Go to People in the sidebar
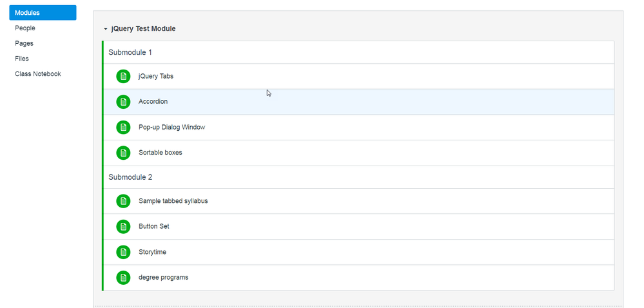 click(x=25, y=28)
